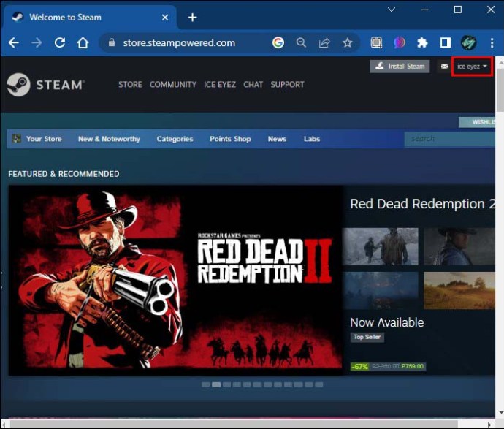The image size is (504, 429).
Task: Click the browser forward arrow
Action: pos(37,42)
